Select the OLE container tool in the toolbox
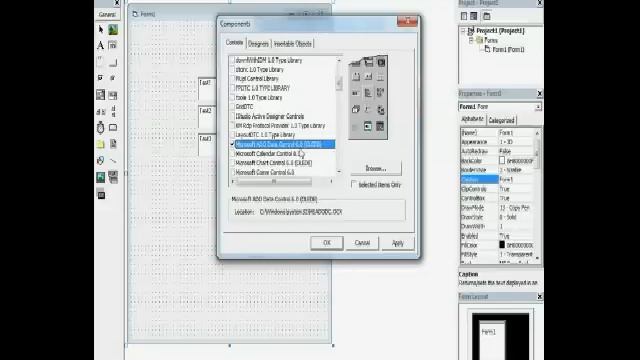The width and height of the screenshot is (640, 360). coord(101,195)
